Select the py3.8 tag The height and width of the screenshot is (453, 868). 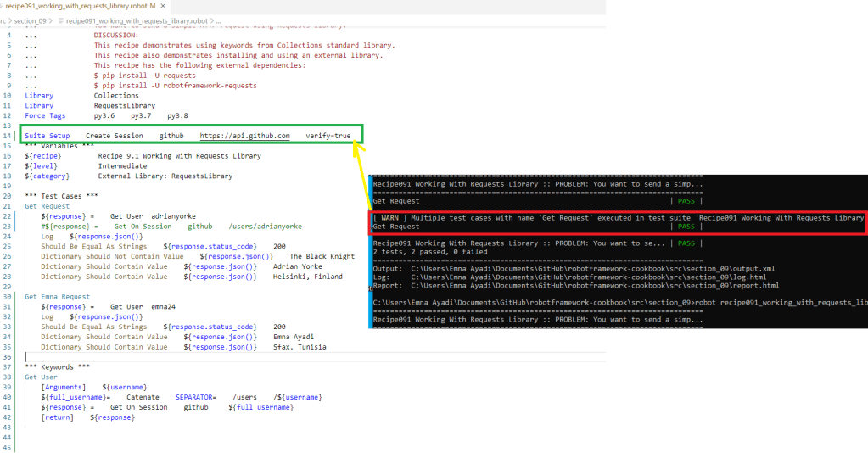(177, 115)
